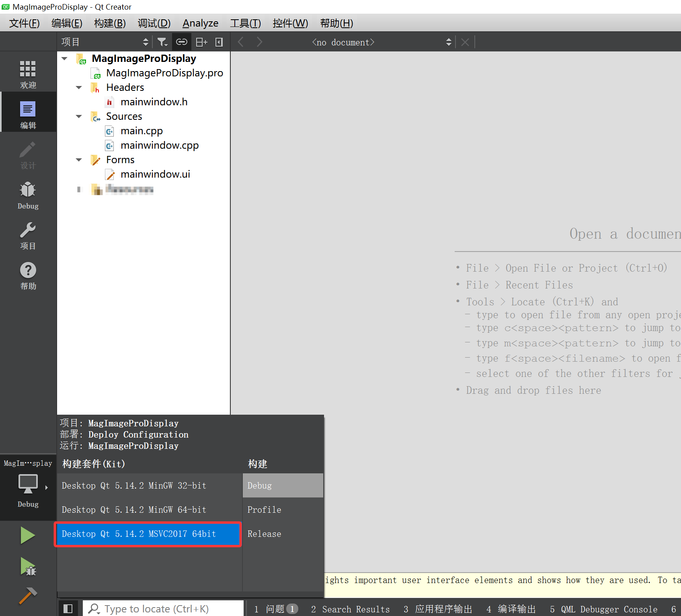This screenshot has width=681, height=616.
Task: Toggle synchronize with editor link icon
Action: pyautogui.click(x=182, y=42)
